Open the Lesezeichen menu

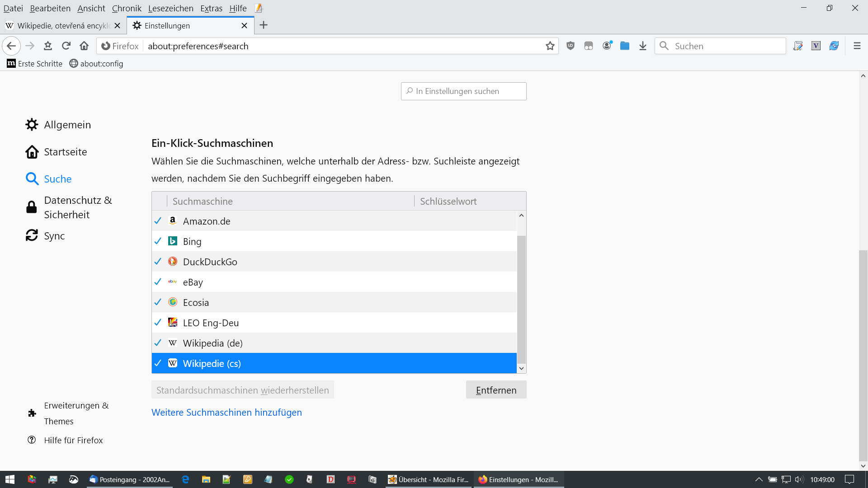(170, 8)
